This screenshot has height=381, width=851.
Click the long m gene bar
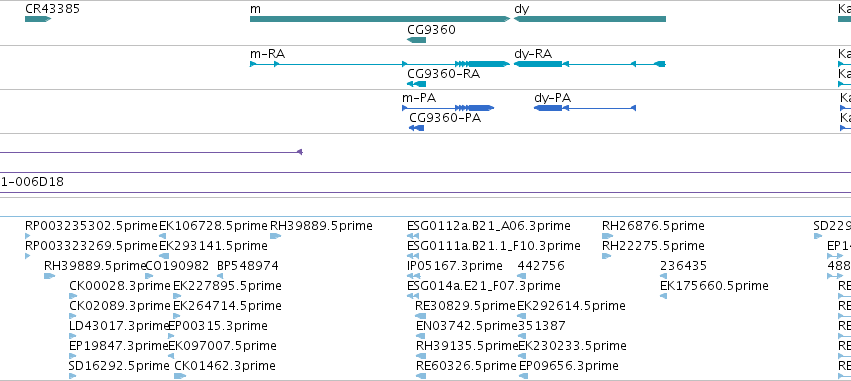tap(380, 19)
